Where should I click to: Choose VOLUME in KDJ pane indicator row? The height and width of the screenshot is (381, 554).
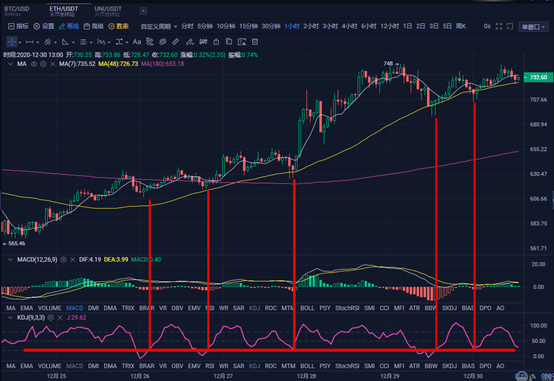pos(49,366)
